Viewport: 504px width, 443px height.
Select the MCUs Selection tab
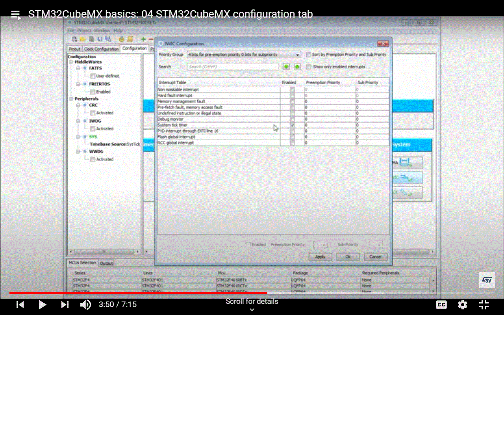82,263
